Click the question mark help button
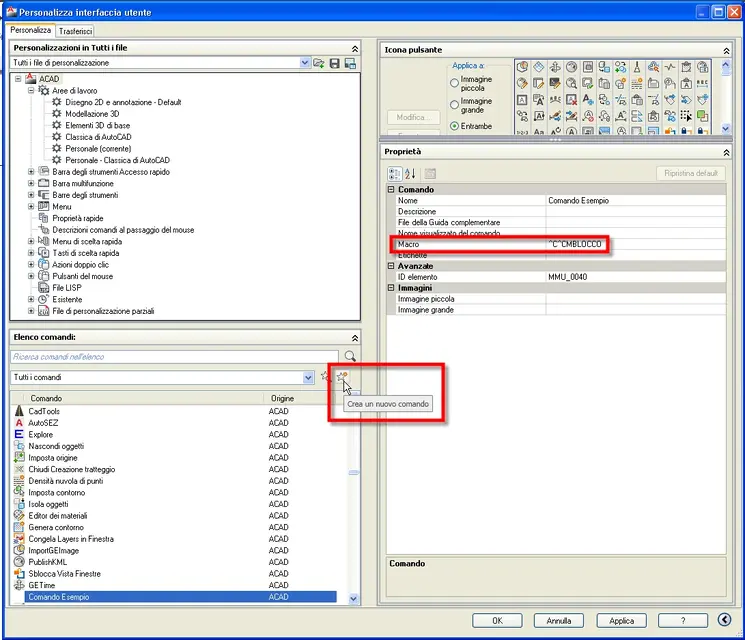 [683, 620]
